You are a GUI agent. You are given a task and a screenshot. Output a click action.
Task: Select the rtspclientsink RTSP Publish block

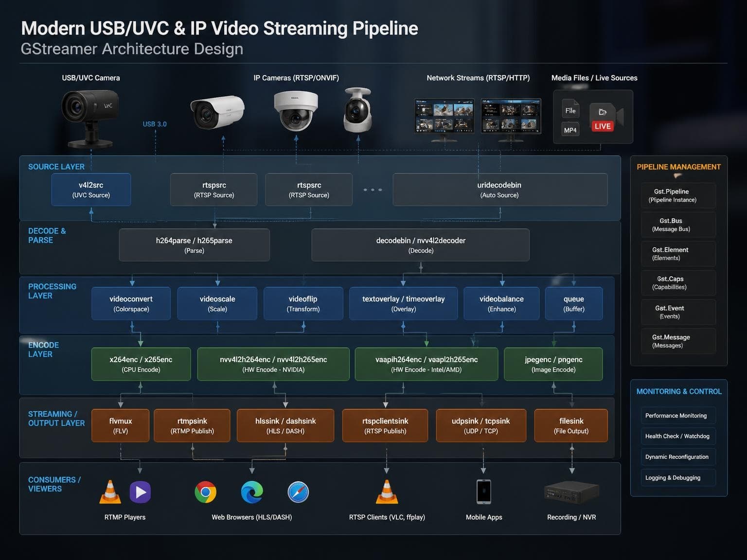pyautogui.click(x=385, y=425)
